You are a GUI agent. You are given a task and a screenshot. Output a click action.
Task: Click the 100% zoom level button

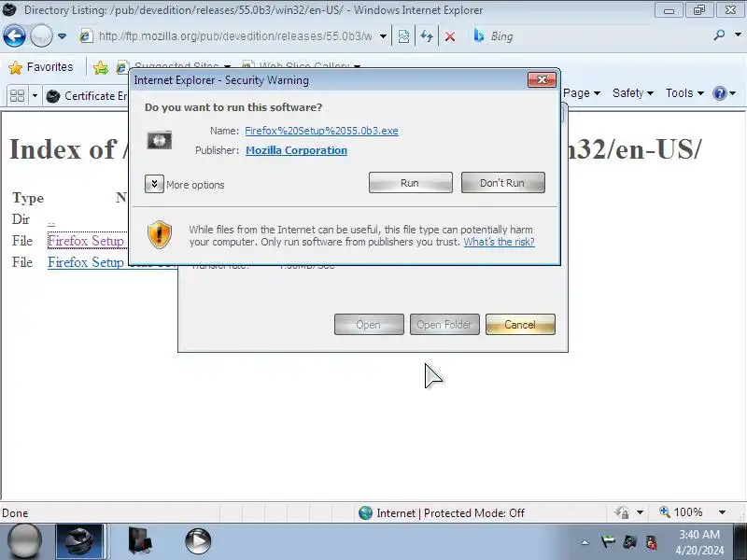[682, 512]
